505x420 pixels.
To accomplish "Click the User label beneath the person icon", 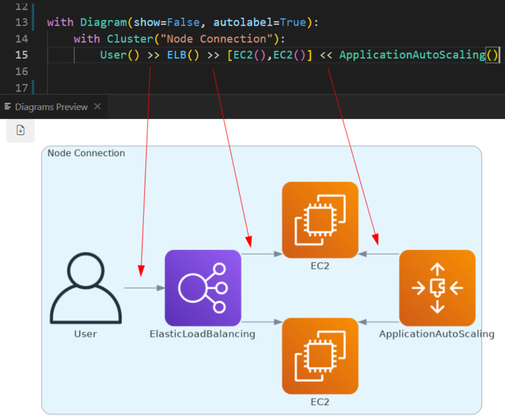I will coord(85,334).
